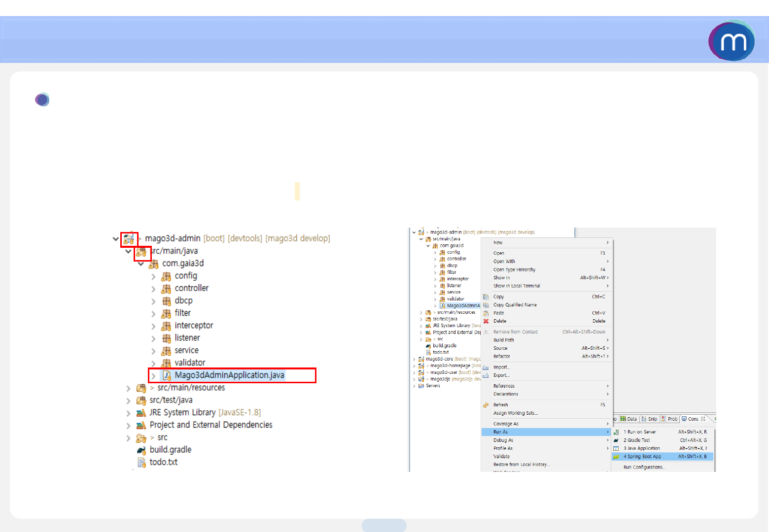Select the validator label in the large tree
Image resolution: width=769 pixels, height=532 pixels.
[x=190, y=363]
